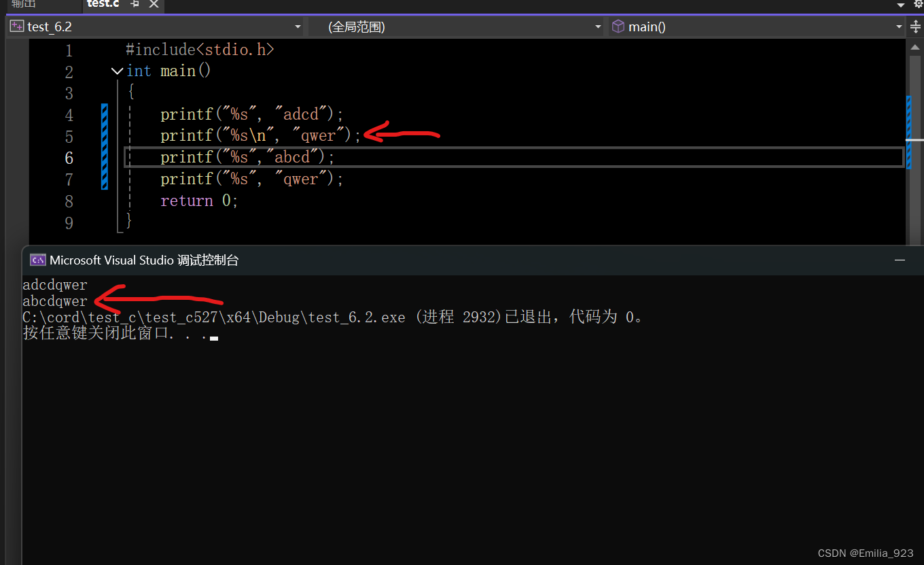Click the printf("%s\n", "qwer") line
This screenshot has height=565, width=924.
click(261, 135)
